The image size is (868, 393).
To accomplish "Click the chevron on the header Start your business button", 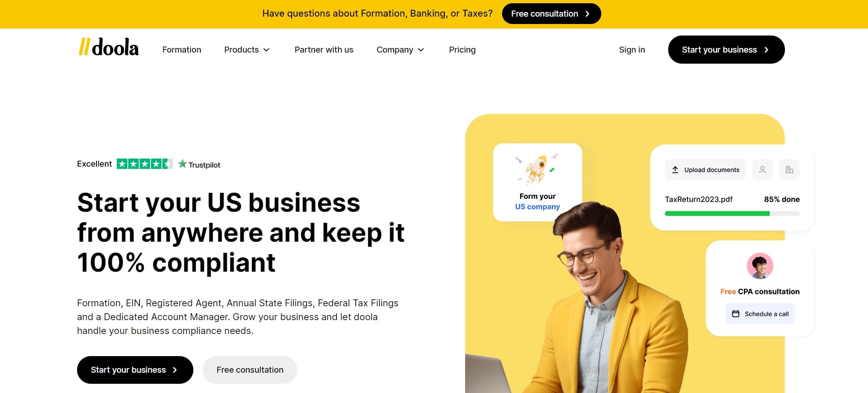I will coord(766,50).
